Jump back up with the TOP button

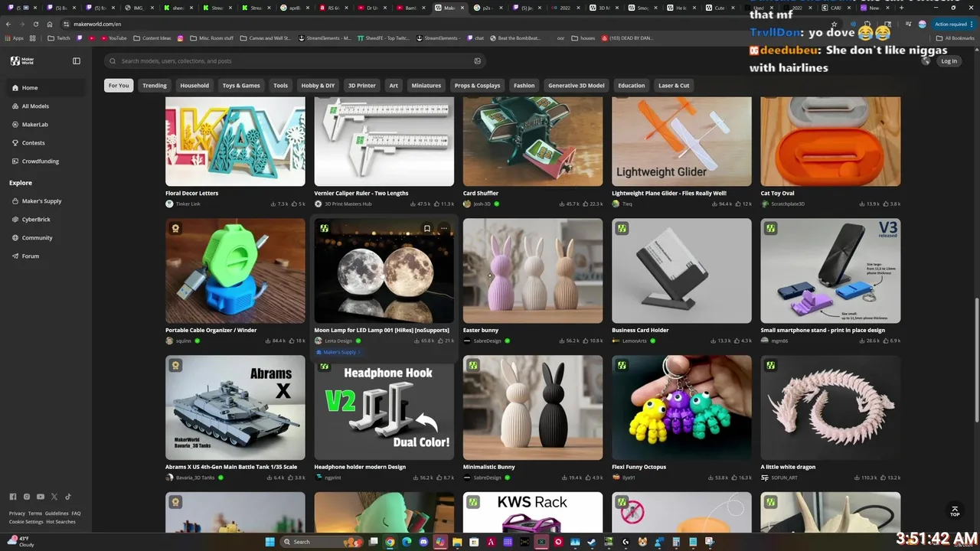tap(955, 510)
